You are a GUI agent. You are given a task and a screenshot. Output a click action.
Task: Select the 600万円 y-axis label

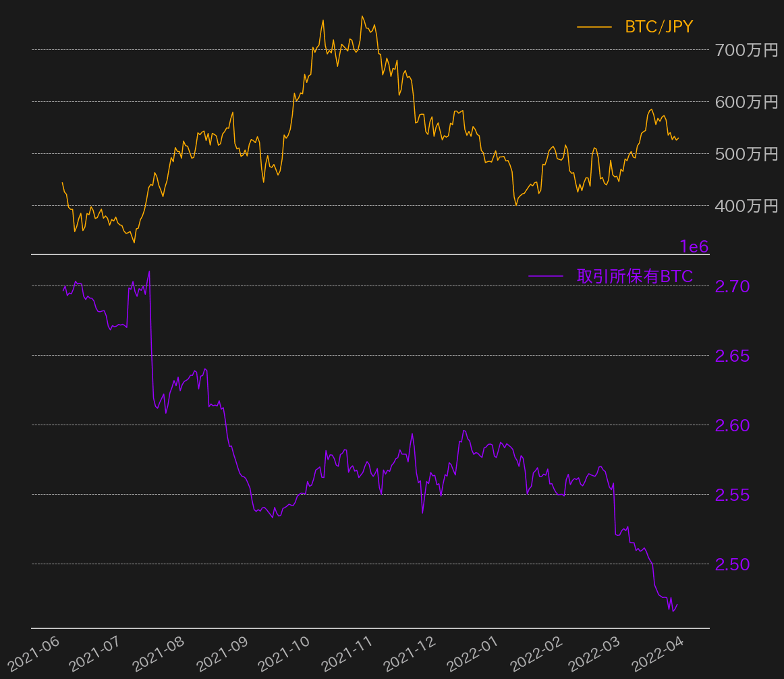click(746, 102)
